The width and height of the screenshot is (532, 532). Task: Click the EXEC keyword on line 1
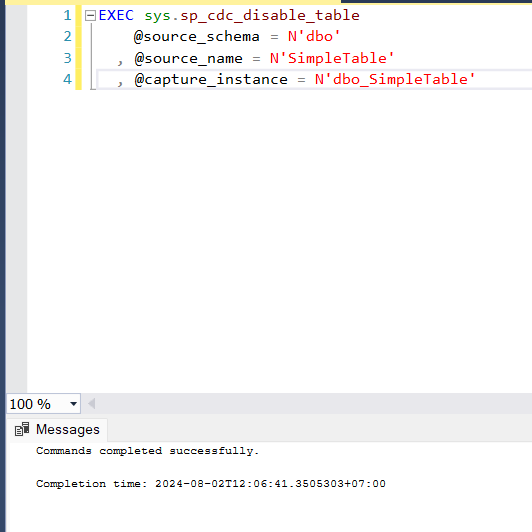point(116,16)
